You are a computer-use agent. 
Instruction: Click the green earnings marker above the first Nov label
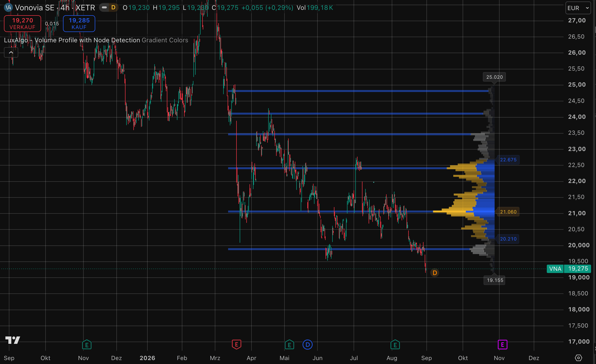point(87,345)
